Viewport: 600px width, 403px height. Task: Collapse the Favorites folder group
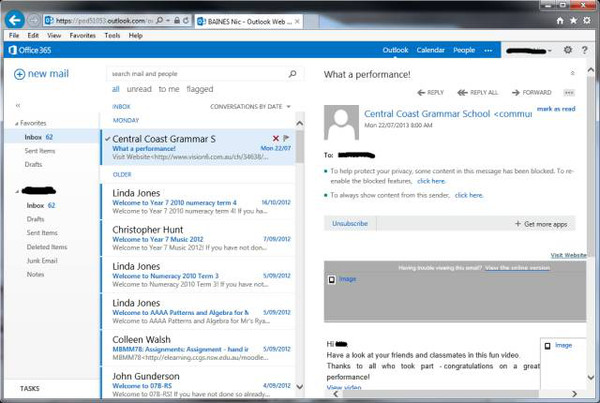[17, 123]
